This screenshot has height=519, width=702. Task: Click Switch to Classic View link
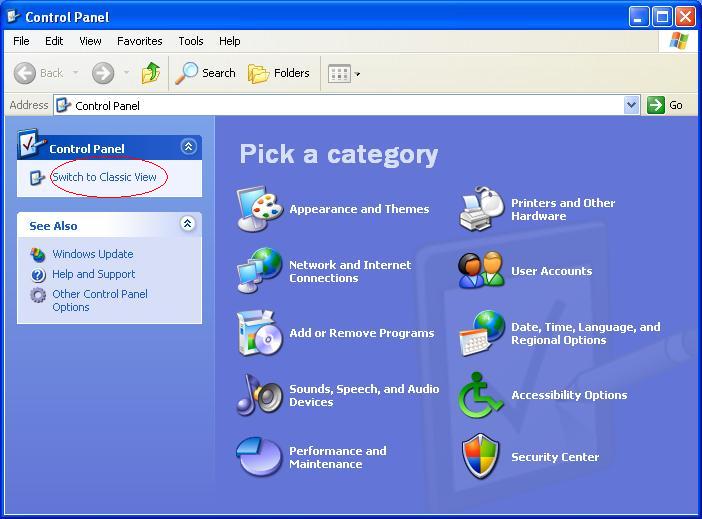pyautogui.click(x=104, y=177)
